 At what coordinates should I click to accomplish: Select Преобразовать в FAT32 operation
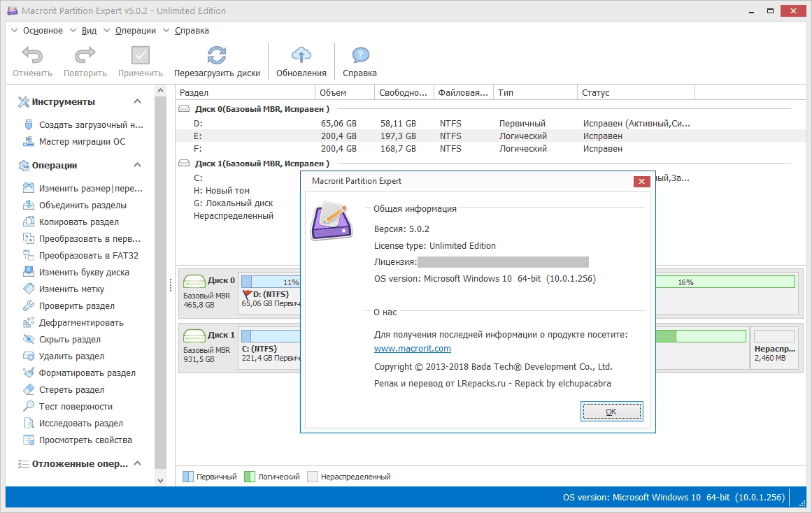click(81, 256)
